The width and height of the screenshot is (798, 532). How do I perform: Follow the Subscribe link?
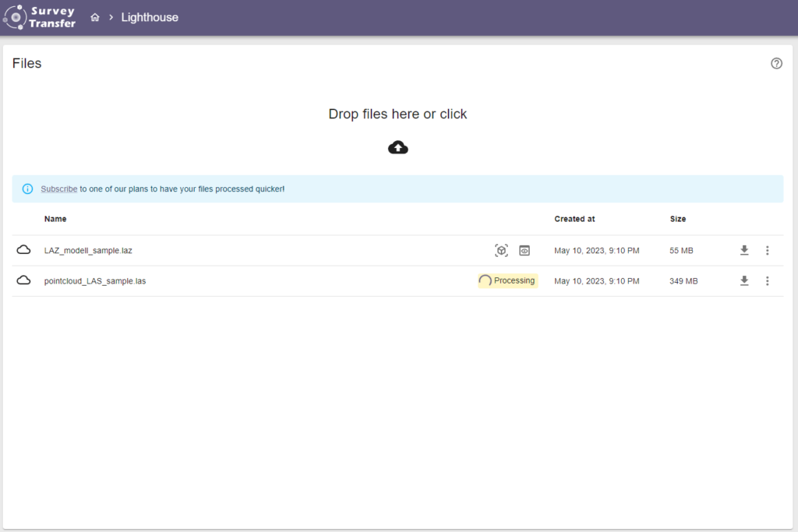(x=58, y=188)
